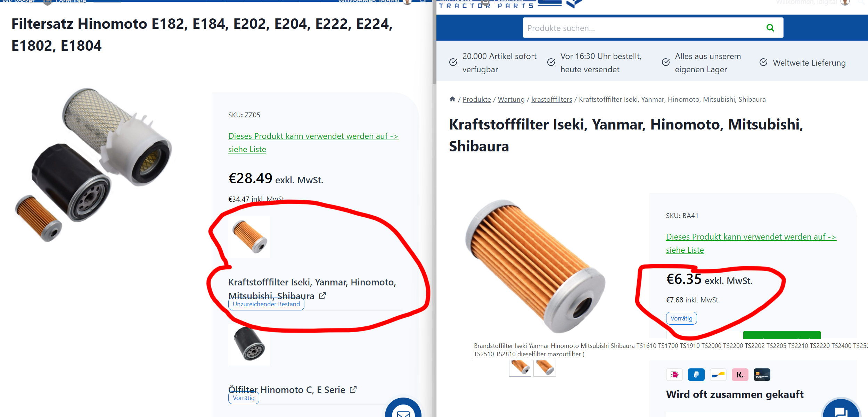Open the Wartung breadcrumb link

click(511, 99)
